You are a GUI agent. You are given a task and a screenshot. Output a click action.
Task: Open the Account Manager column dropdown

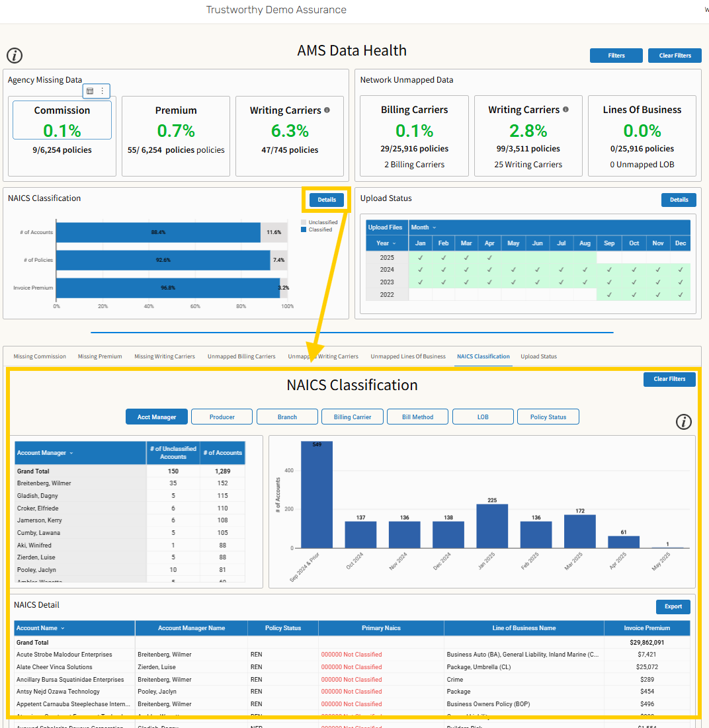[71, 453]
